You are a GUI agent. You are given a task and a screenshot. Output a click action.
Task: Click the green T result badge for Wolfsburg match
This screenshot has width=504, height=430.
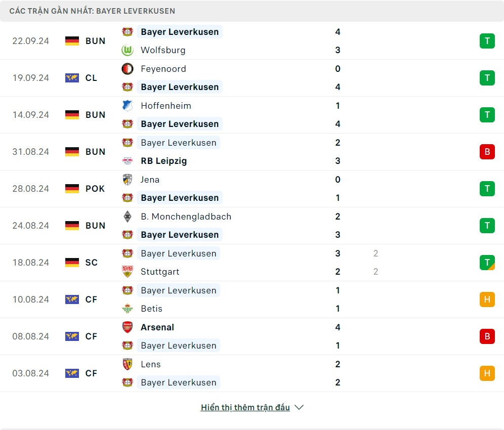pyautogui.click(x=487, y=41)
